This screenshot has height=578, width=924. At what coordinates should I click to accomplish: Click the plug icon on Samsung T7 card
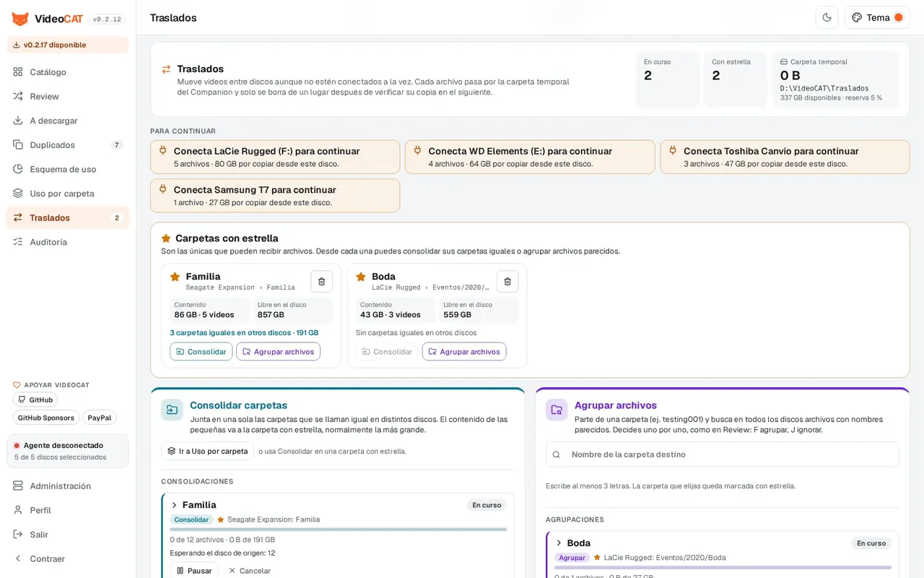(x=162, y=189)
